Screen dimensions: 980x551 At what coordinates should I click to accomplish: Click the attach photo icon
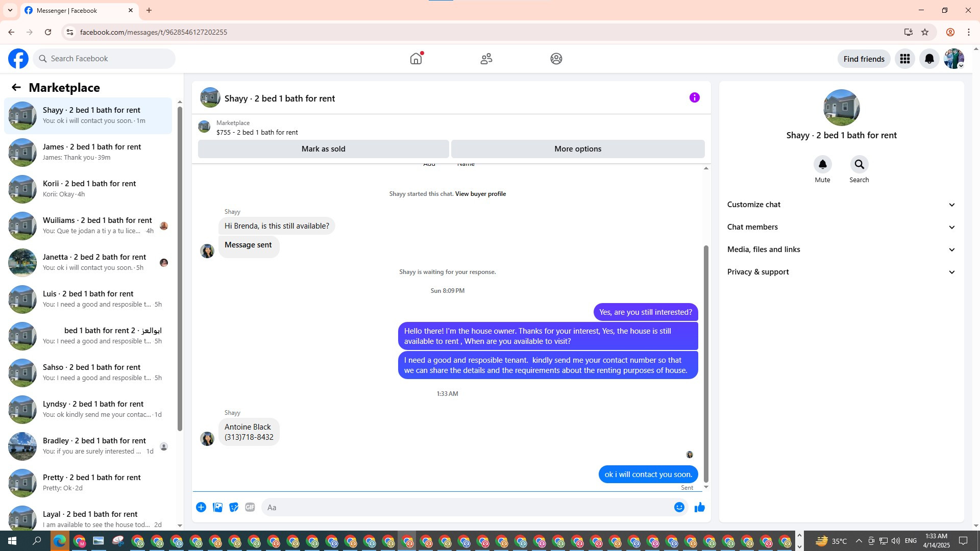217,507
